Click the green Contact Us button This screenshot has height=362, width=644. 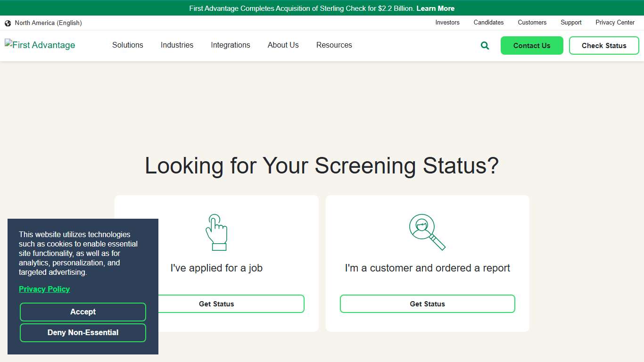(x=532, y=45)
